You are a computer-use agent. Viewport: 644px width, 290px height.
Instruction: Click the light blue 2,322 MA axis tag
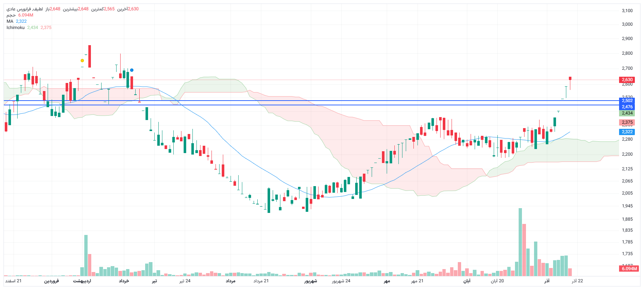click(627, 132)
